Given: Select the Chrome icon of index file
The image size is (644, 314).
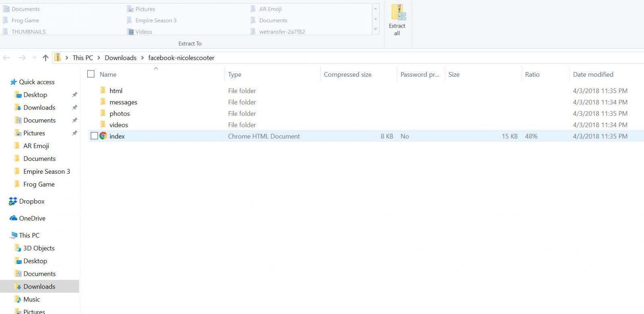Looking at the screenshot, I should pyautogui.click(x=103, y=136).
